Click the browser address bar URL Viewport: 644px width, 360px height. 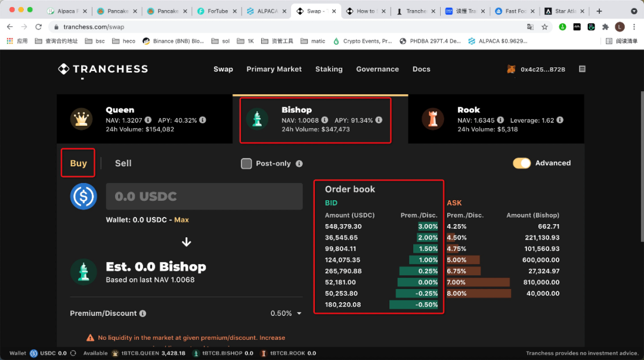(x=94, y=27)
